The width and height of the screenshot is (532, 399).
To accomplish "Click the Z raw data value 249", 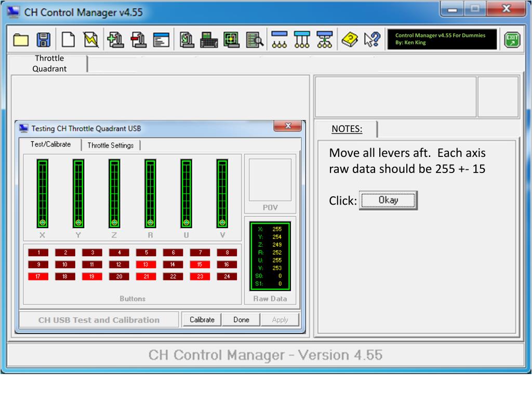I will (277, 245).
